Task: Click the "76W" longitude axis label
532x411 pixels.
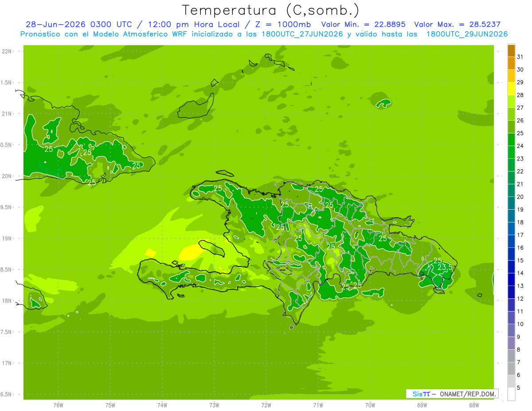Action: pos(58,405)
